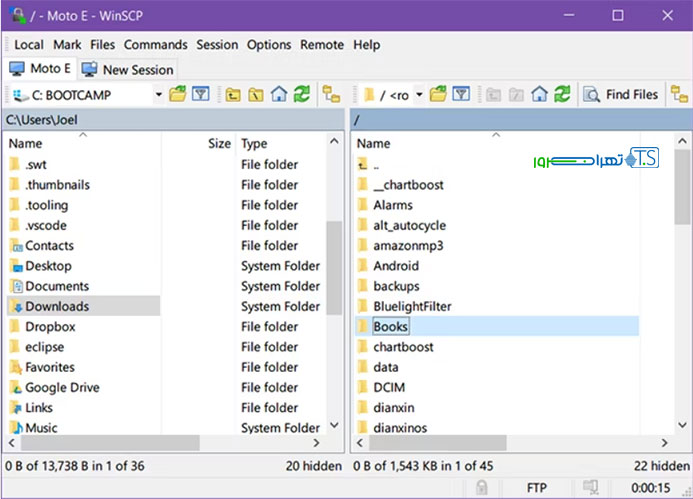The width and height of the screenshot is (693, 499).
Task: Click the local panel filter icon
Action: click(x=200, y=95)
